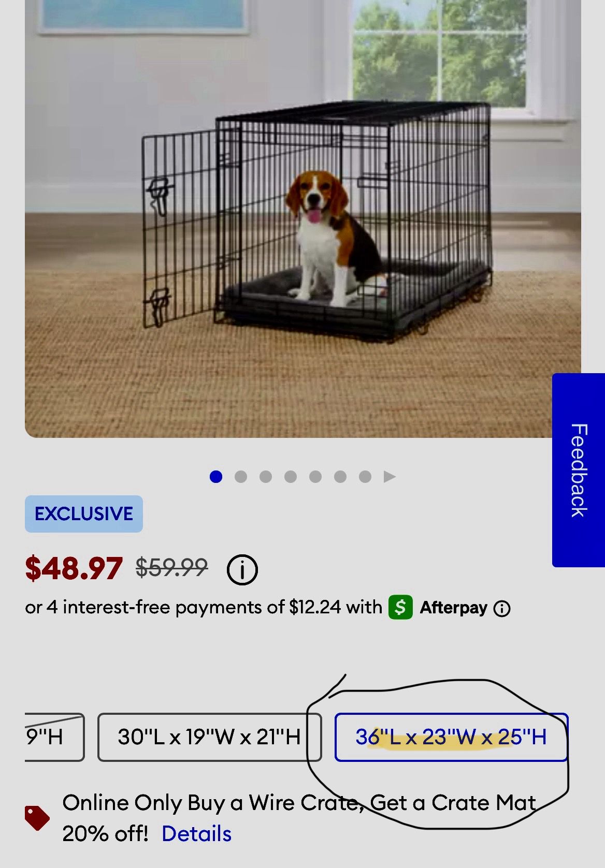Tap Afterpay info icon
This screenshot has height=868, width=605.
coord(501,608)
